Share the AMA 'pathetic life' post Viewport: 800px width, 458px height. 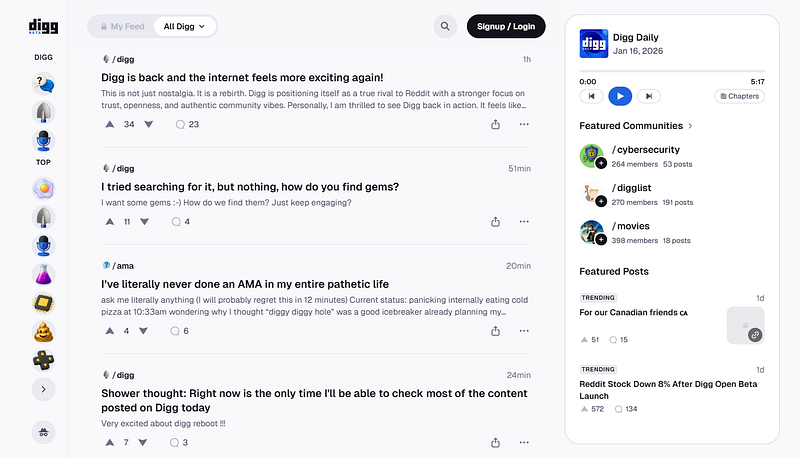tap(495, 331)
